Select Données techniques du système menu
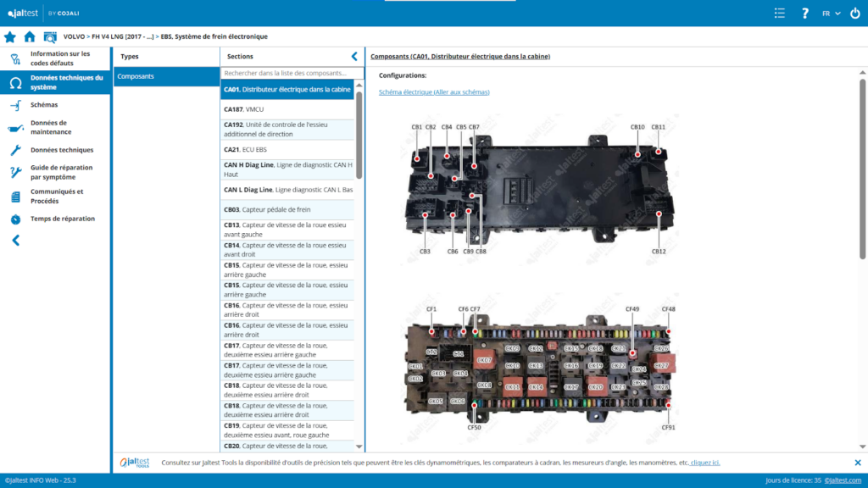This screenshot has height=488, width=868. 66,82
